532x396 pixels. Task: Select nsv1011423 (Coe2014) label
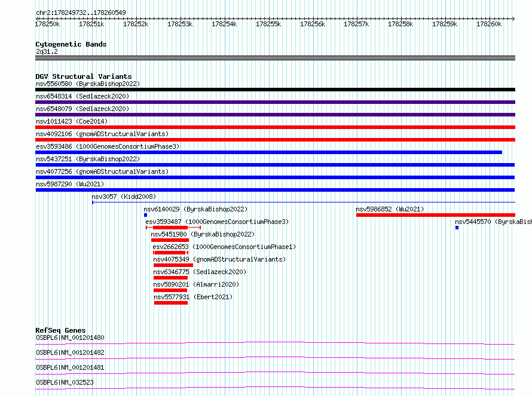[x=72, y=121]
